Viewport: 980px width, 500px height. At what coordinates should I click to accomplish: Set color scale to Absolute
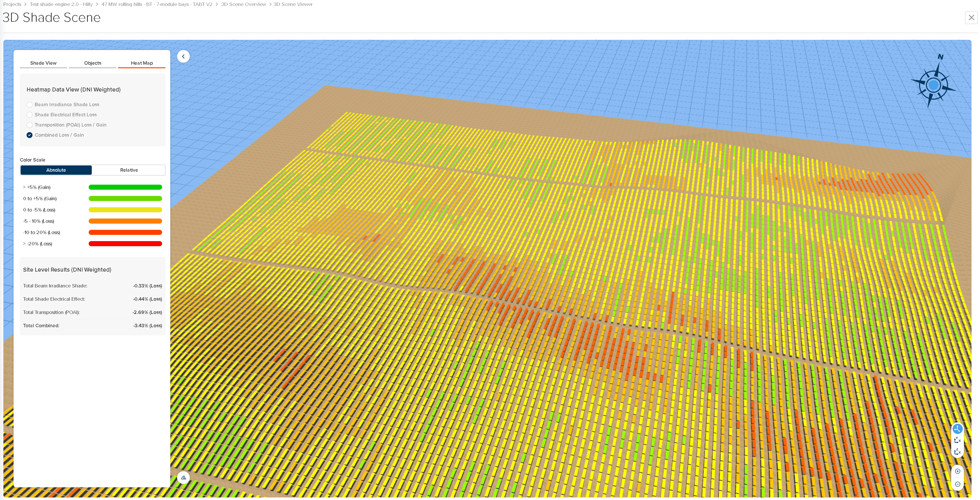(56, 170)
